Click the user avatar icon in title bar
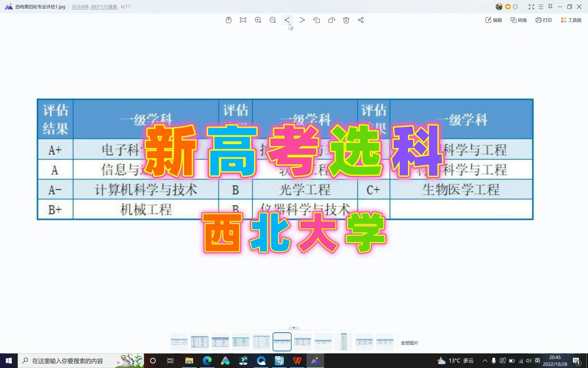This screenshot has height=368, width=588. coord(499,6)
